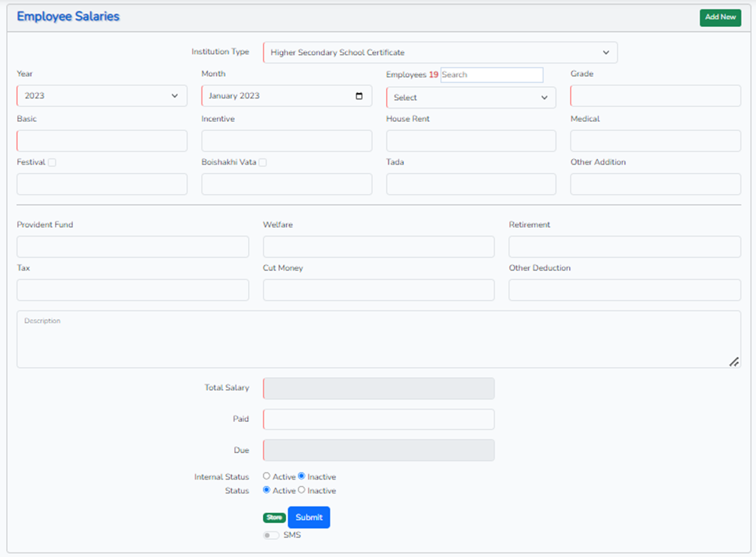Click the Month date field showing January 2023
Viewport: 756px width, 557px height.
click(x=287, y=96)
